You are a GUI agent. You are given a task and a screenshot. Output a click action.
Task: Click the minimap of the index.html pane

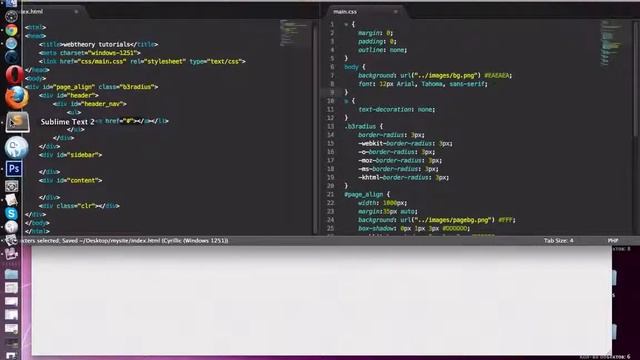pos(295,33)
